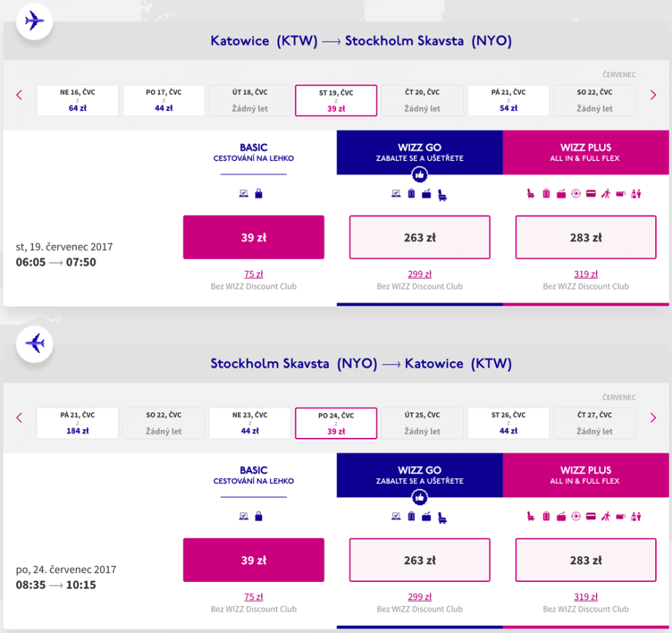Screen dimensions: 672x633
Task: Choose outbound date PÁ 21 at 54 zł
Action: point(508,101)
